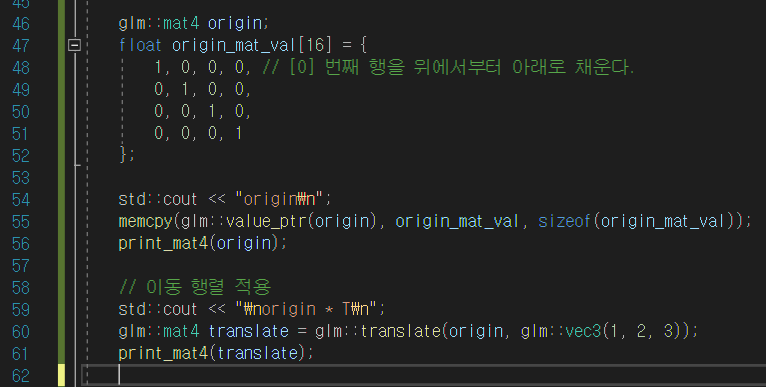Click 'sizeof' keyword on line 55
Screen dimensions: 766x387
click(x=565, y=222)
